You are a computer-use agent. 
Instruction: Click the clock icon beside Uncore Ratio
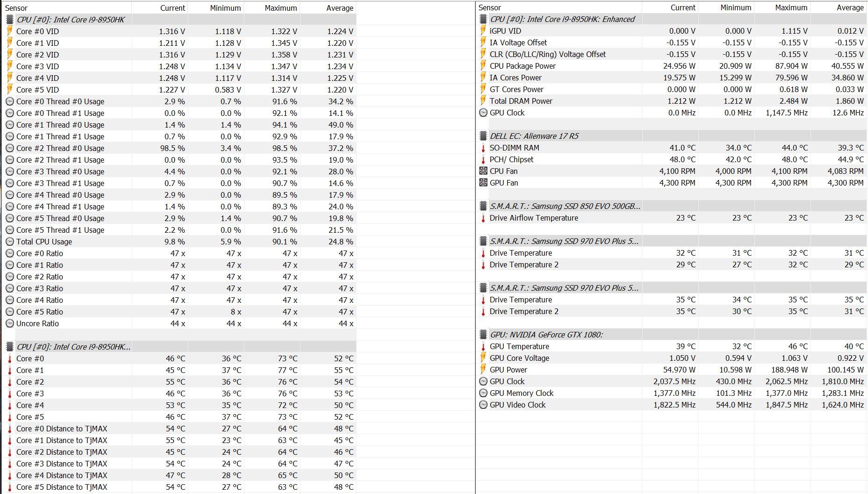[9, 323]
